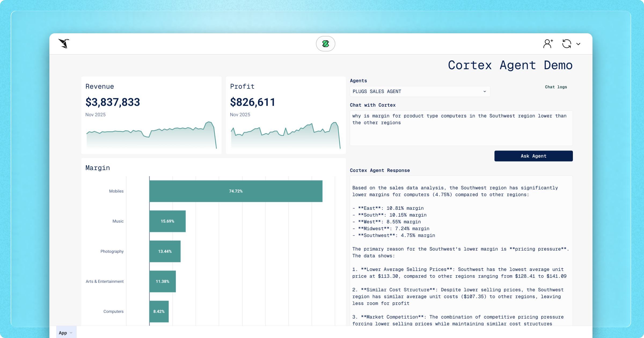Click the Arts & Entertainment 11.38% bar
This screenshot has height=338, width=644.
pyautogui.click(x=162, y=281)
